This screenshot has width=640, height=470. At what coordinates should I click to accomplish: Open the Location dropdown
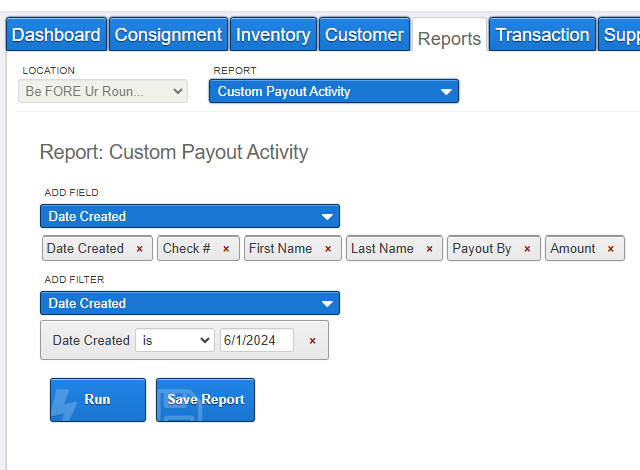tap(103, 91)
